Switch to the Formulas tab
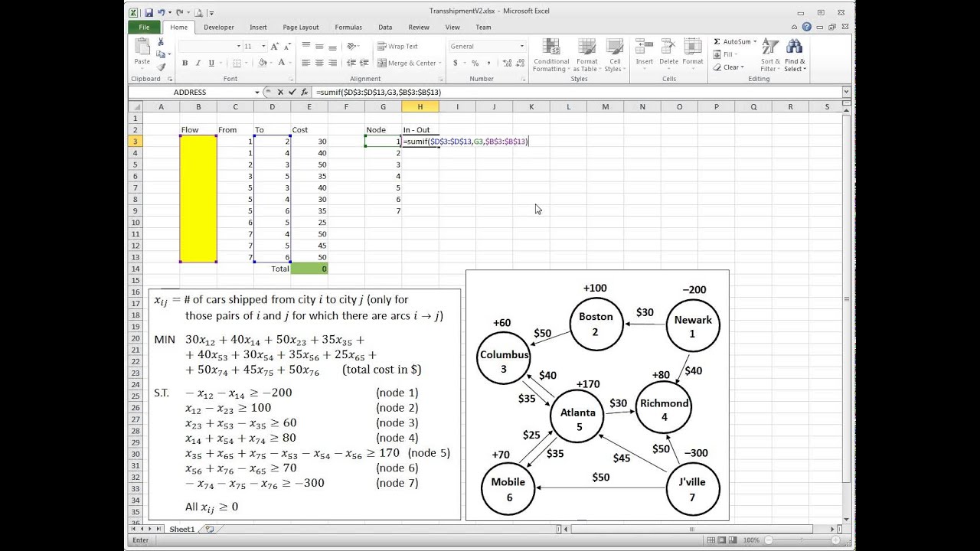The height and width of the screenshot is (551, 980). tap(348, 27)
